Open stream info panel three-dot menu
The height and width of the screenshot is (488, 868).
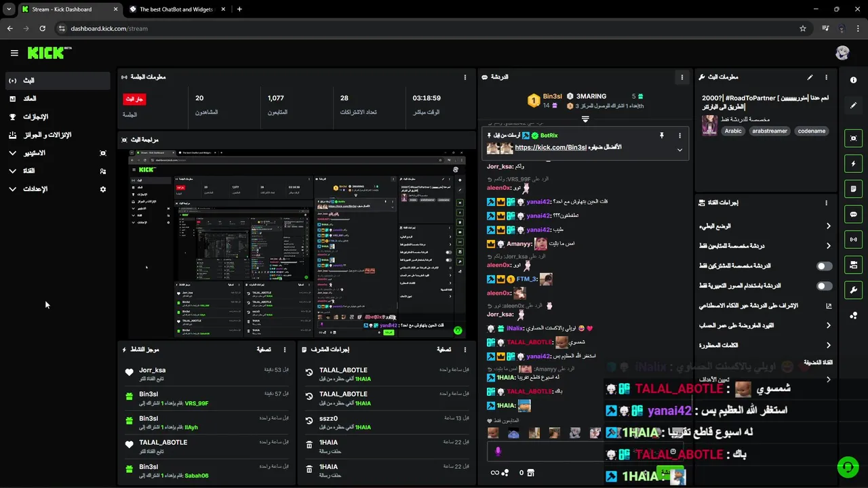826,77
